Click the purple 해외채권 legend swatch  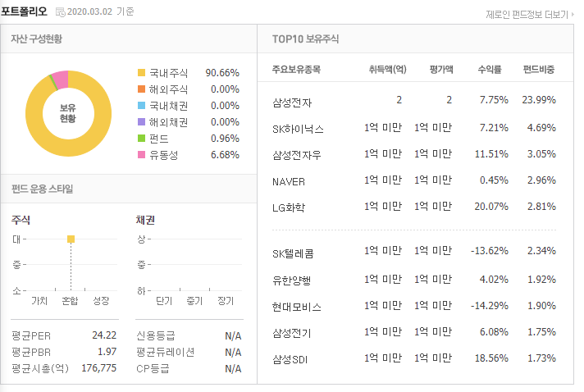141,121
